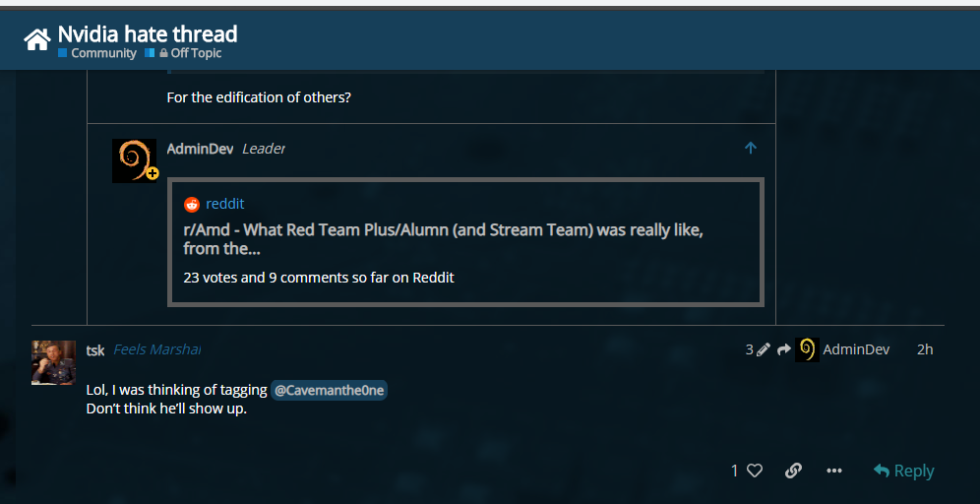980x504 pixels.
Task: Open the Community category
Action: click(103, 53)
